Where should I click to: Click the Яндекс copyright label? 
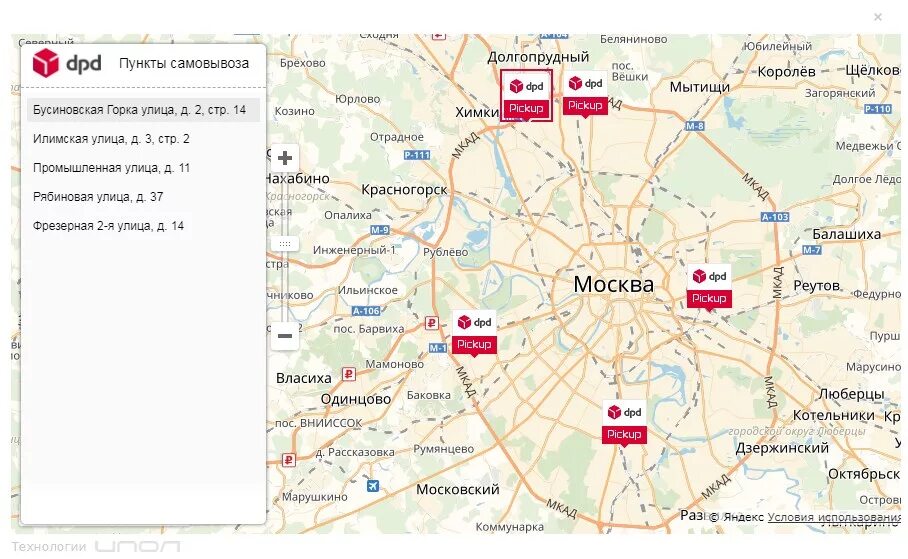pyautogui.click(x=736, y=517)
